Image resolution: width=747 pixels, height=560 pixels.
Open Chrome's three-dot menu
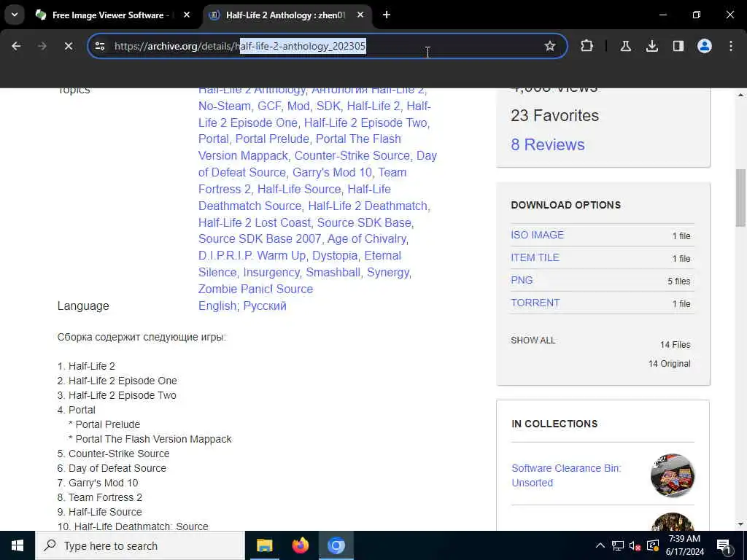tap(731, 46)
